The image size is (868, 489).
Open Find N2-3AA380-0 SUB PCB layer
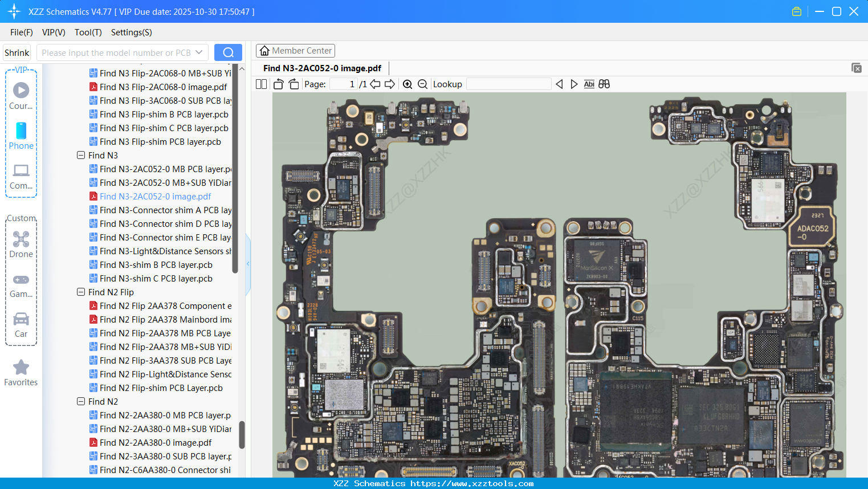click(x=160, y=456)
